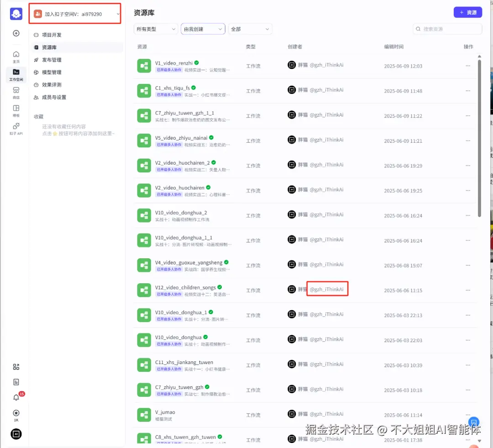Open the notifications bell with badge 15

pos(16,397)
